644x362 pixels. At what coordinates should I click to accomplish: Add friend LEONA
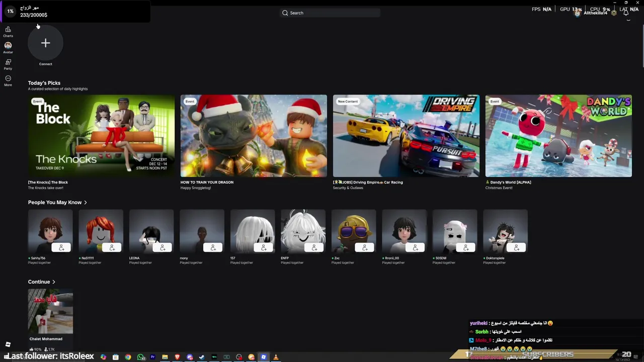point(163,247)
